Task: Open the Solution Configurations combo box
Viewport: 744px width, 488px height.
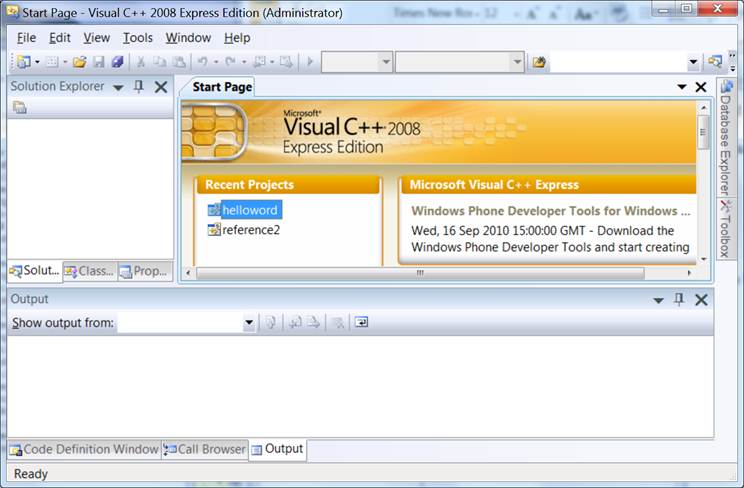Action: 357,62
